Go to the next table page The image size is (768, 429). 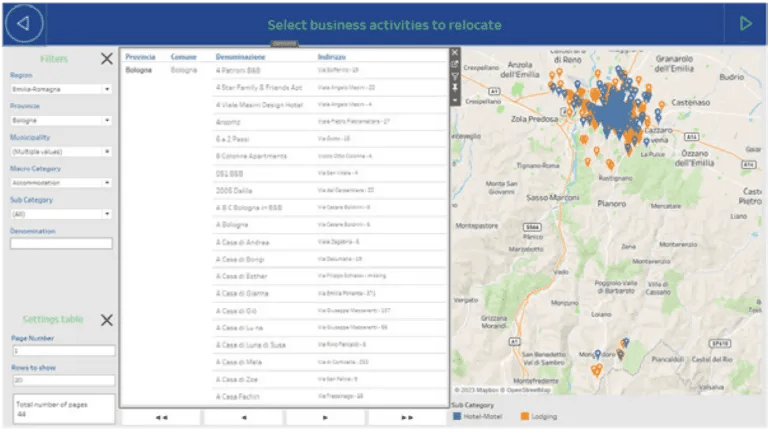(325, 417)
